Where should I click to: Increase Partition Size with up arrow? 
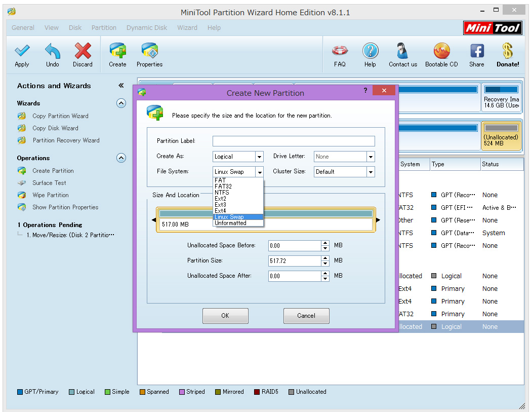pos(325,258)
